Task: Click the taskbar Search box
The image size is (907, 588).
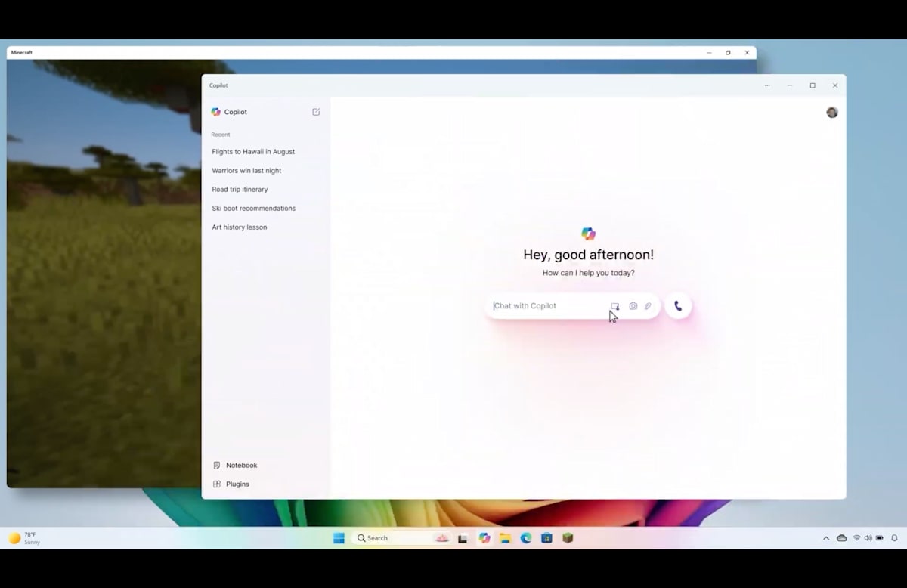Action: pos(402,538)
